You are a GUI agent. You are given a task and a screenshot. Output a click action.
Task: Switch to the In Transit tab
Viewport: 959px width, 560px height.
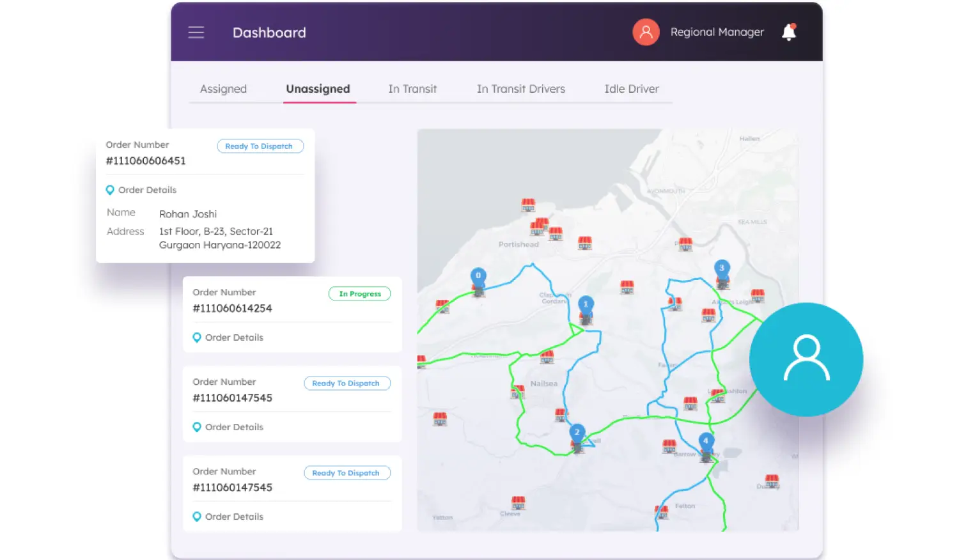(412, 89)
